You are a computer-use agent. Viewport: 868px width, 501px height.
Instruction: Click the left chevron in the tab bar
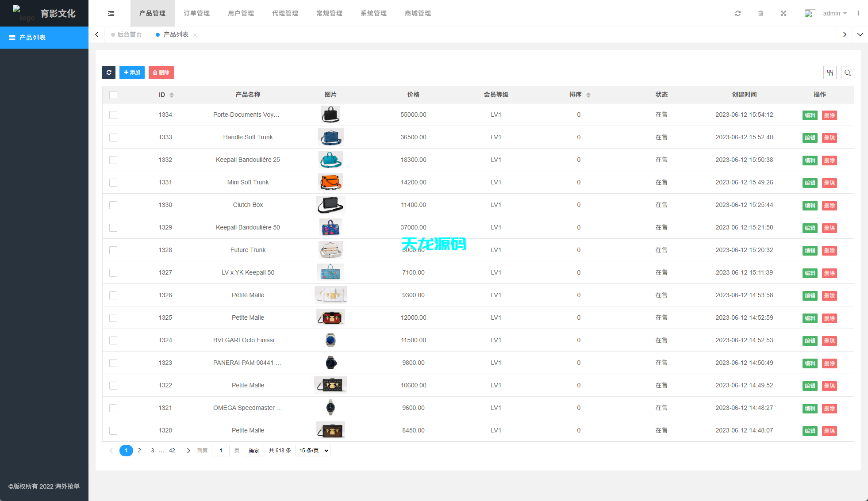click(x=97, y=34)
